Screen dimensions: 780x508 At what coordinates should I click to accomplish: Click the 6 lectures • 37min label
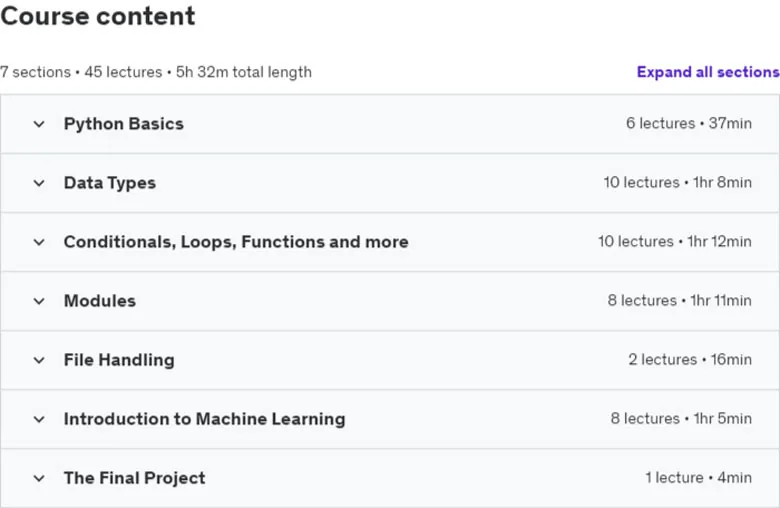(689, 123)
